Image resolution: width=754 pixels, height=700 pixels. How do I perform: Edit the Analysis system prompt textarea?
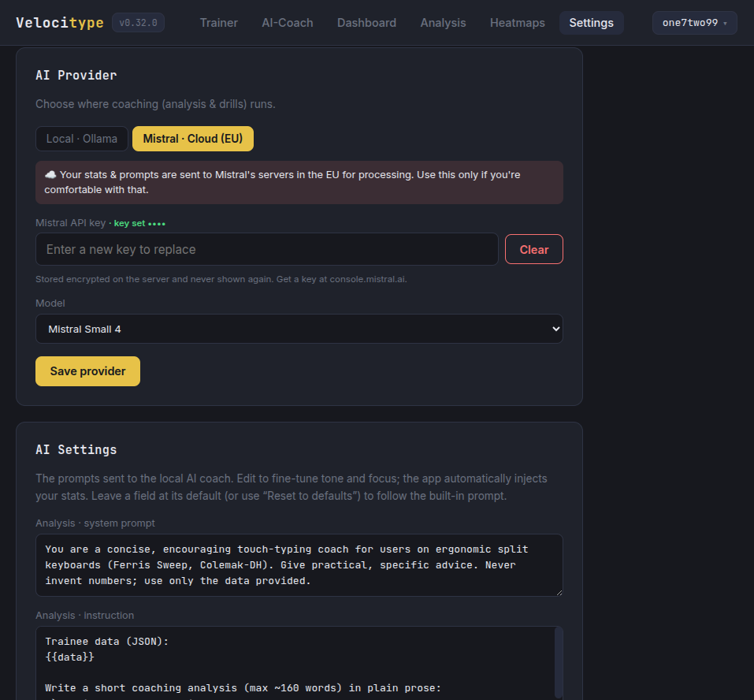click(x=299, y=565)
